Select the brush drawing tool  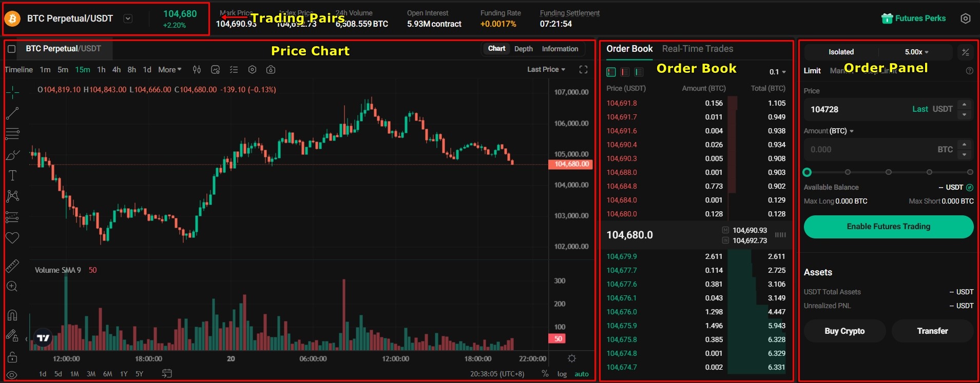click(12, 155)
